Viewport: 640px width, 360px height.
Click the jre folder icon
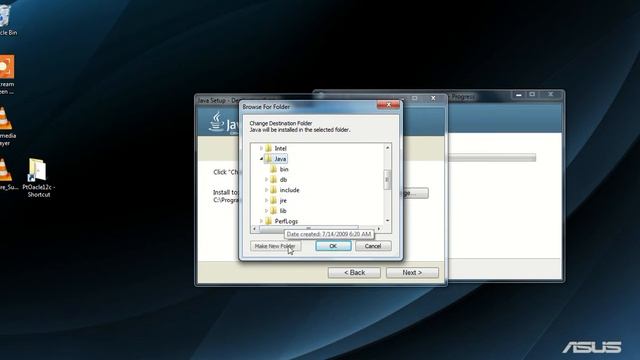point(273,200)
